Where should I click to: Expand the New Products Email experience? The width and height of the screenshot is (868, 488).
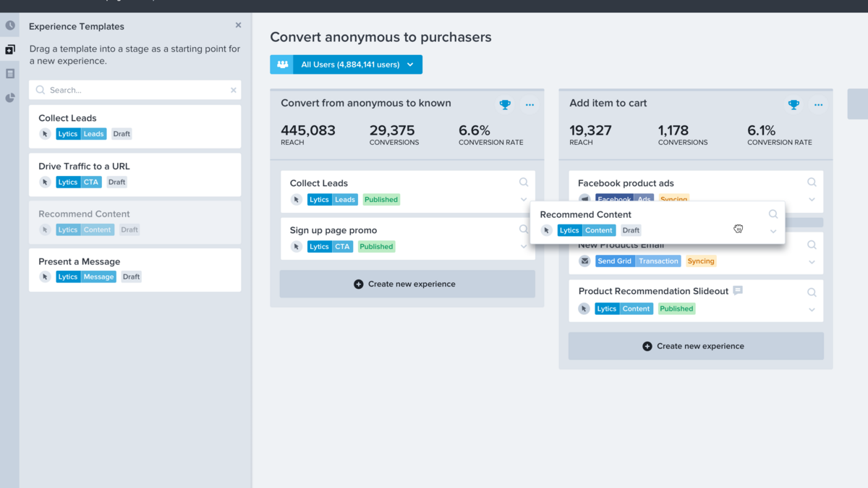[812, 261]
